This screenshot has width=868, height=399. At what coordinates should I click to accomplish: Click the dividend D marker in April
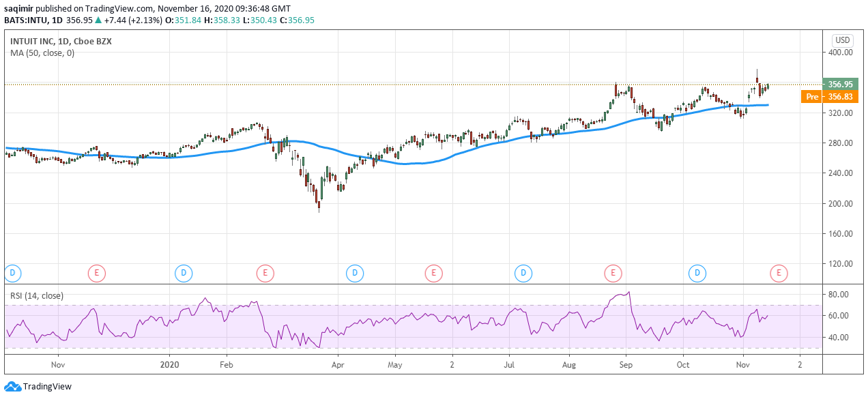pyautogui.click(x=354, y=274)
